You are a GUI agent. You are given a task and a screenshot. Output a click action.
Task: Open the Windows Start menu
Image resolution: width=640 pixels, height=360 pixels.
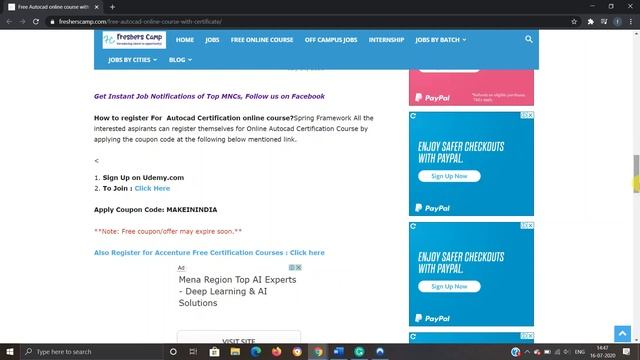click(10, 351)
